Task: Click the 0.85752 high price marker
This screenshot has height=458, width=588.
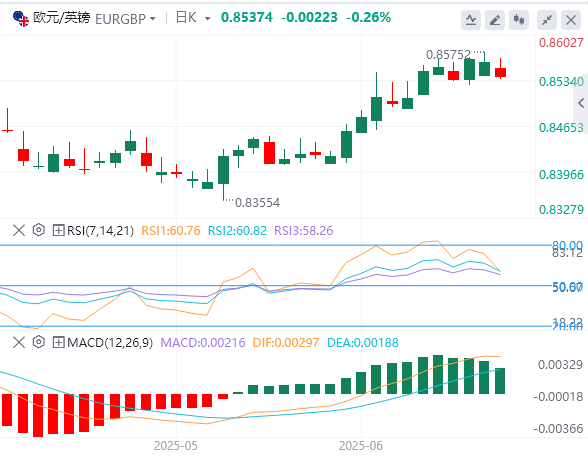Action: [x=448, y=55]
